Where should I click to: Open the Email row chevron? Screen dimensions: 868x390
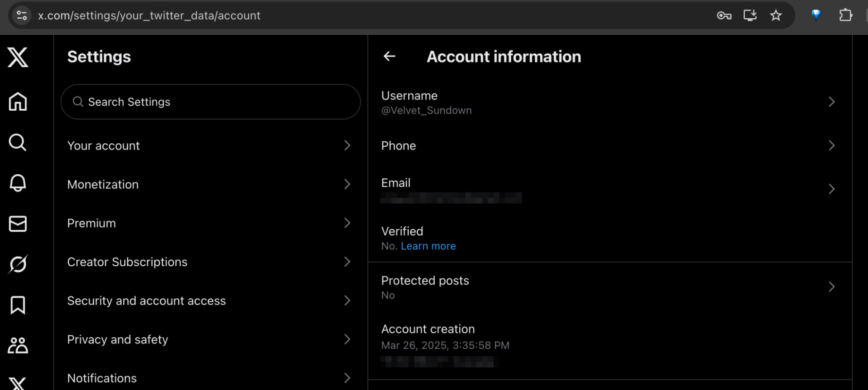(x=831, y=189)
